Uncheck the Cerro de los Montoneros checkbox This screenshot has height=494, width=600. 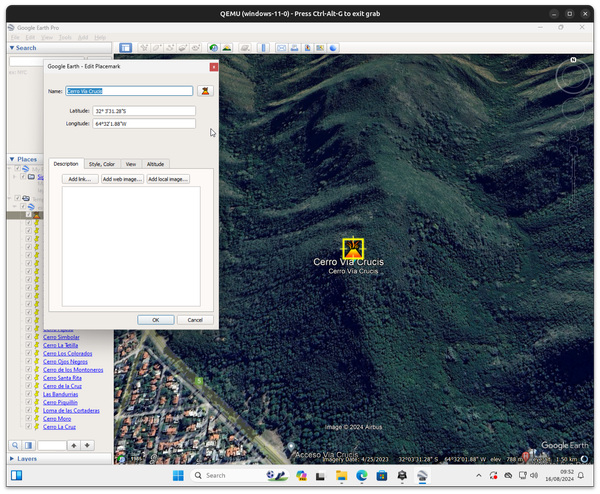click(x=28, y=370)
